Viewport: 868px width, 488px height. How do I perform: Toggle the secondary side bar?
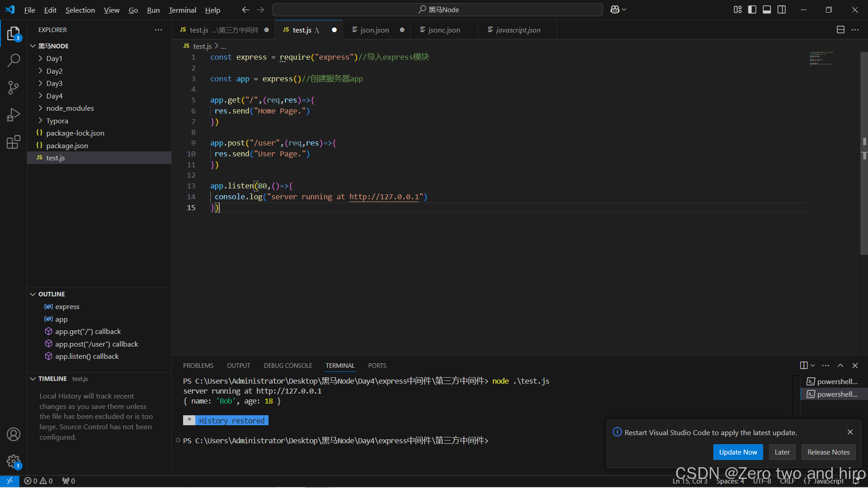click(782, 9)
